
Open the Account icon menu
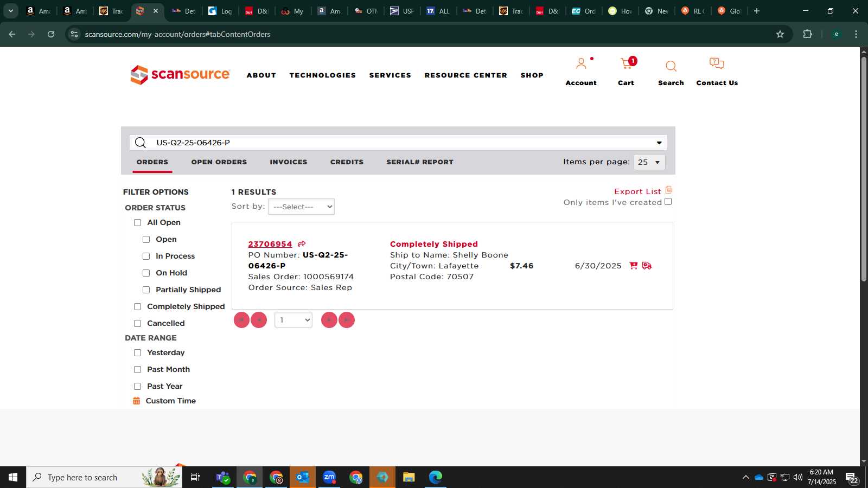[581, 64]
